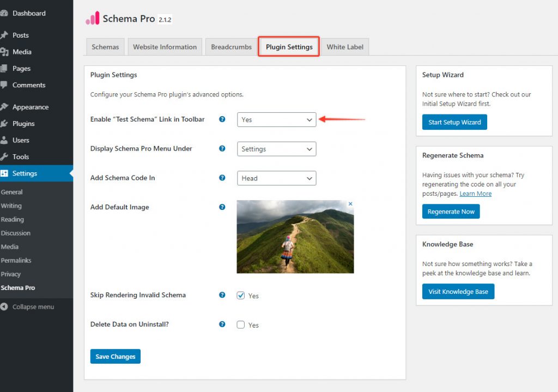The width and height of the screenshot is (558, 392).
Task: Enable the Delete Data on Uninstall checkbox
Action: click(241, 325)
